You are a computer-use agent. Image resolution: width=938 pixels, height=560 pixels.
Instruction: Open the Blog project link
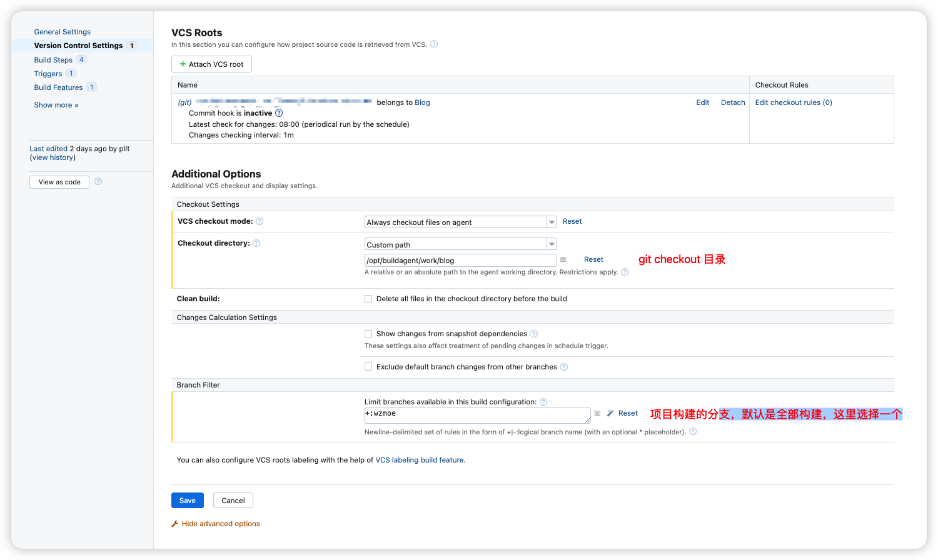coord(422,102)
